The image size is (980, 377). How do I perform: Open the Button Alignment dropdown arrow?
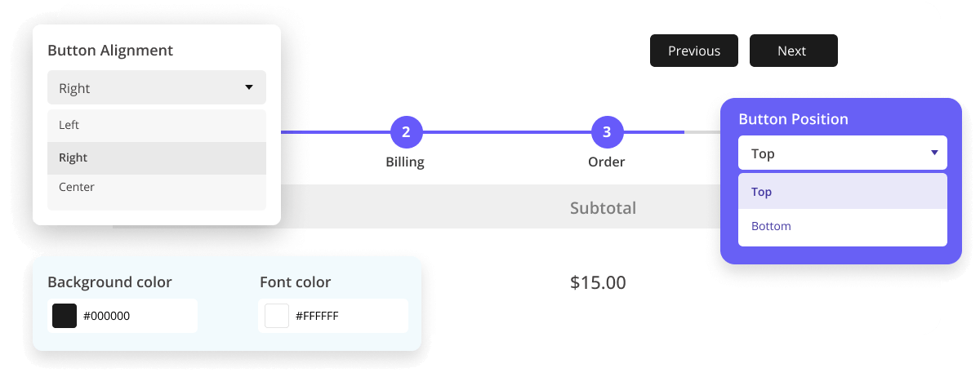click(249, 87)
